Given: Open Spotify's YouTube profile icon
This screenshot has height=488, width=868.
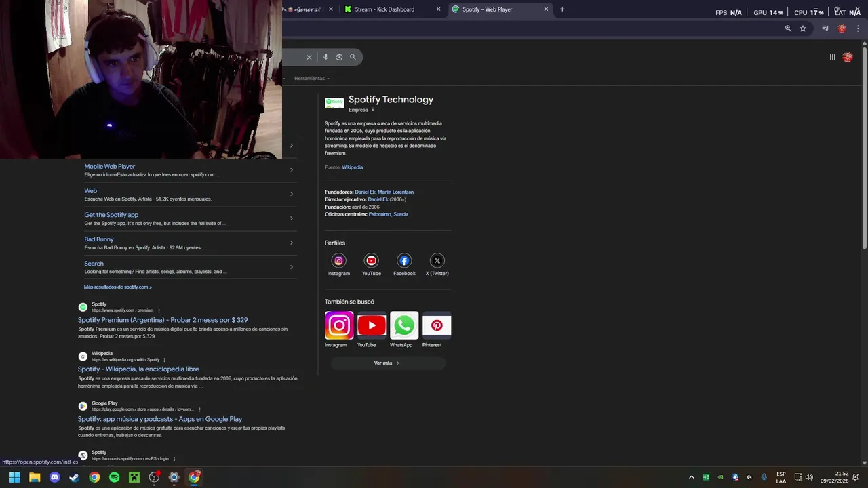Looking at the screenshot, I should point(371,260).
